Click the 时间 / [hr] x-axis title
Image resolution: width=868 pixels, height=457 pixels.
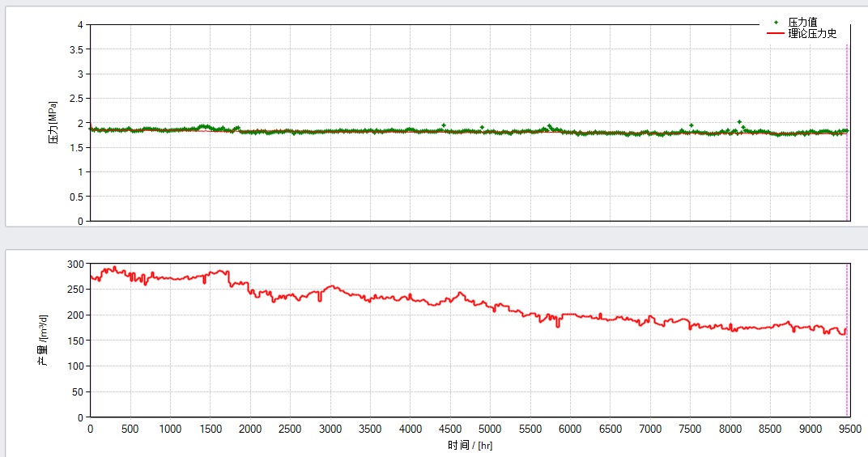pyautogui.click(x=470, y=445)
